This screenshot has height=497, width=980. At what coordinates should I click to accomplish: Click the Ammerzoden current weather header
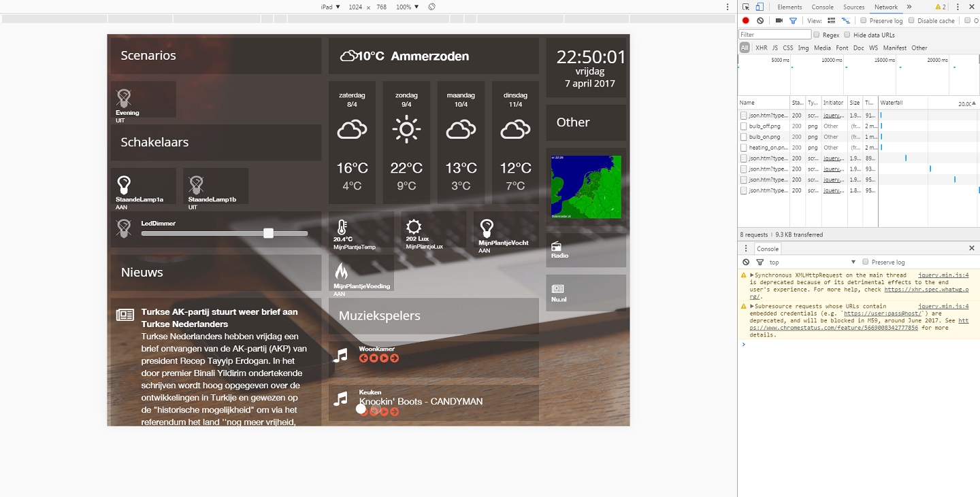pos(434,56)
